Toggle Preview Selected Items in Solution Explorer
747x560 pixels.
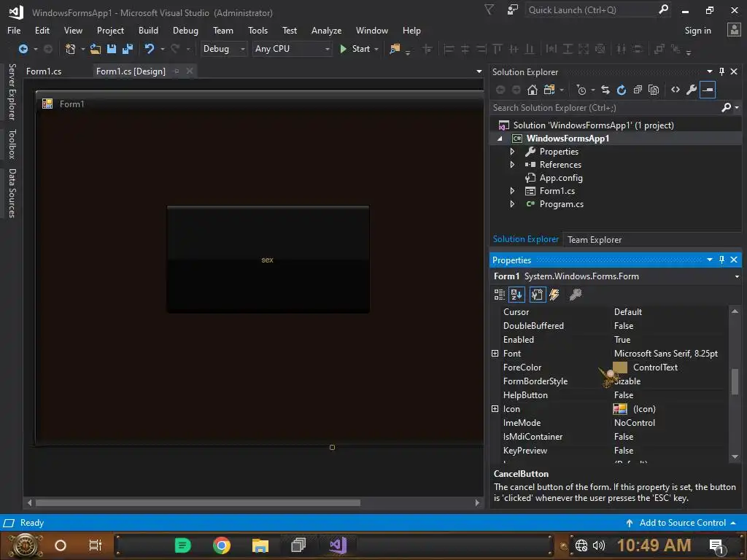click(708, 90)
